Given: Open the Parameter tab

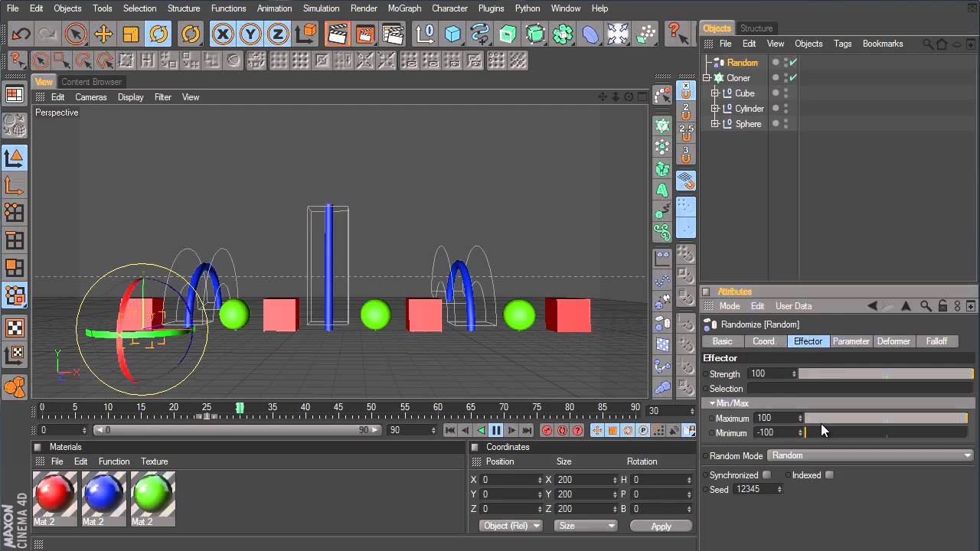Looking at the screenshot, I should pos(851,341).
